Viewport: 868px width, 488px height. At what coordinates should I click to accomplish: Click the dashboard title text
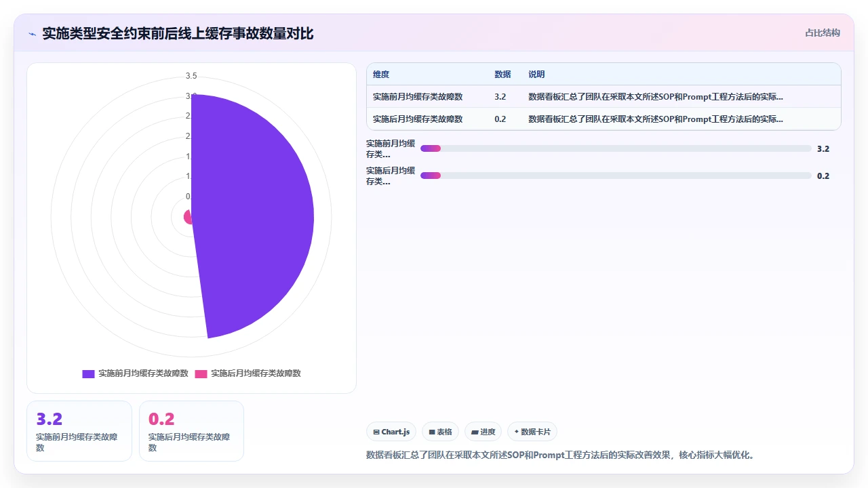(178, 33)
